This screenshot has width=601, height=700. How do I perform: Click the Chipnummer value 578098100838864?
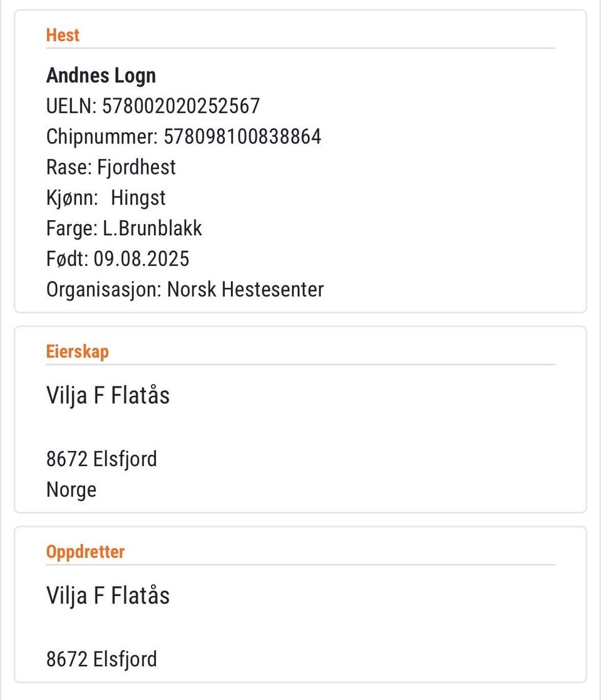tap(242, 136)
